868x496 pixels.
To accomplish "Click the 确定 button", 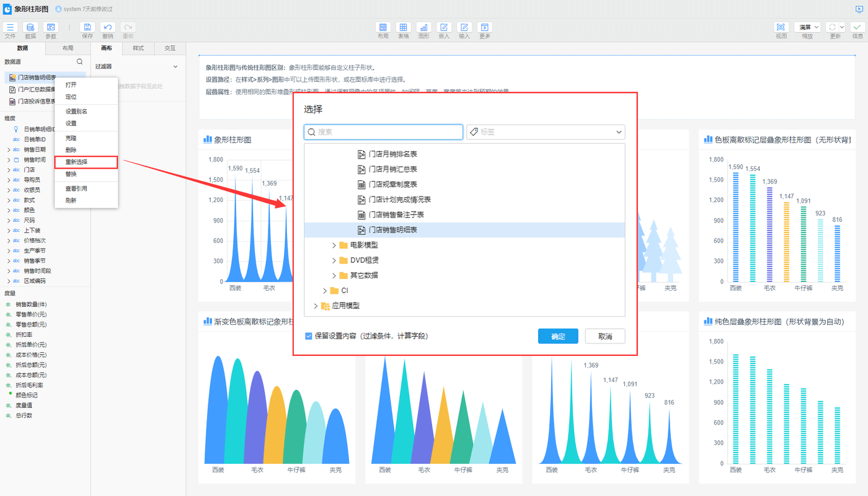I will click(558, 336).
